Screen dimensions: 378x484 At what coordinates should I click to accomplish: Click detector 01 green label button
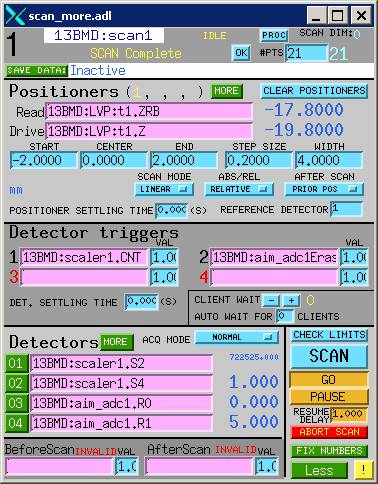16,363
